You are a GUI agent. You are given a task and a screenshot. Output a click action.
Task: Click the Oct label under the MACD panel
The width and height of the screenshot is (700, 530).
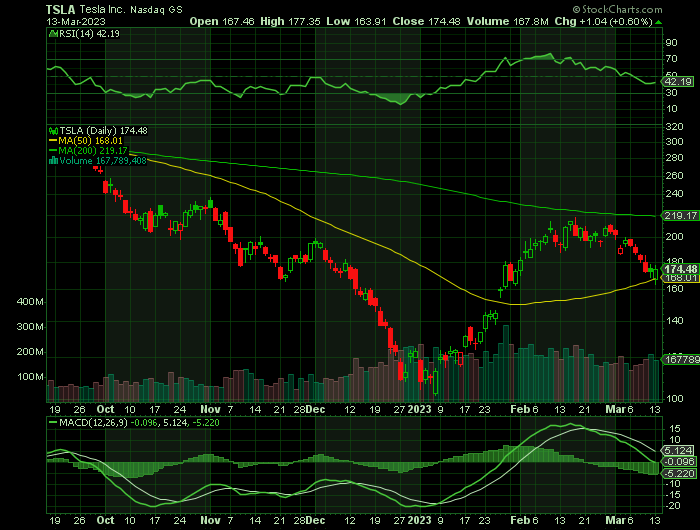point(105,520)
